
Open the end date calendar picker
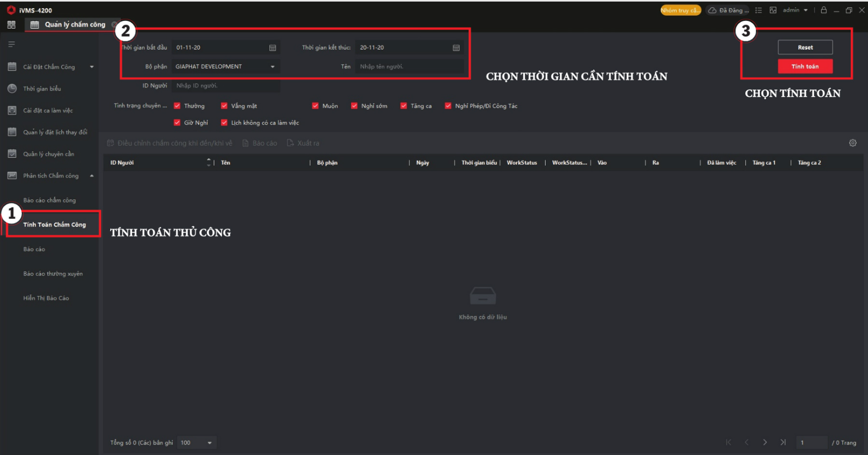point(456,48)
